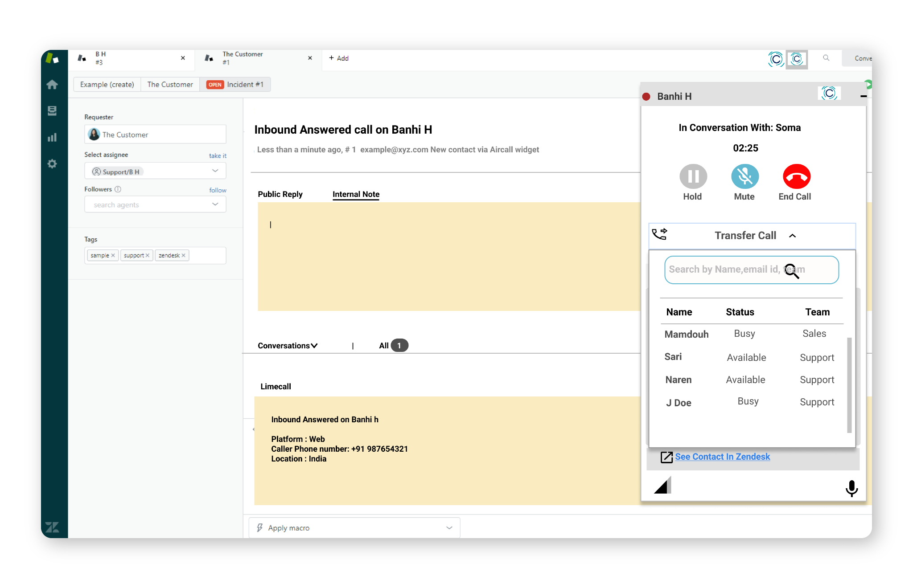Click the Status column header
Image resolution: width=913 pixels, height=588 pixels.
pyautogui.click(x=740, y=312)
